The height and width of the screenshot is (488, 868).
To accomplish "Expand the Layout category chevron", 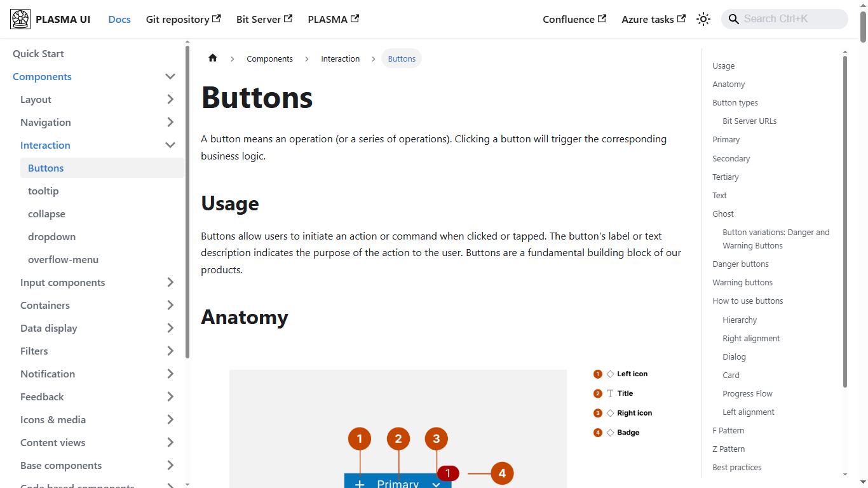I will coord(170,99).
